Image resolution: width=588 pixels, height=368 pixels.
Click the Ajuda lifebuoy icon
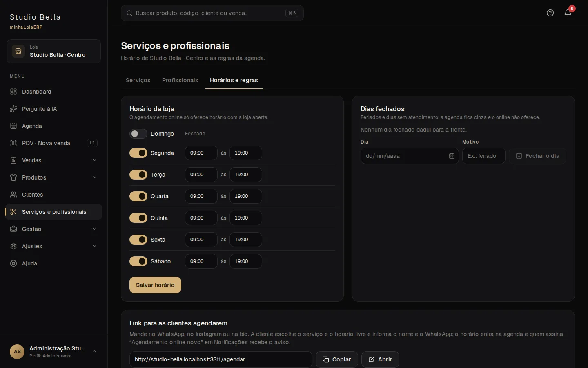(x=13, y=263)
